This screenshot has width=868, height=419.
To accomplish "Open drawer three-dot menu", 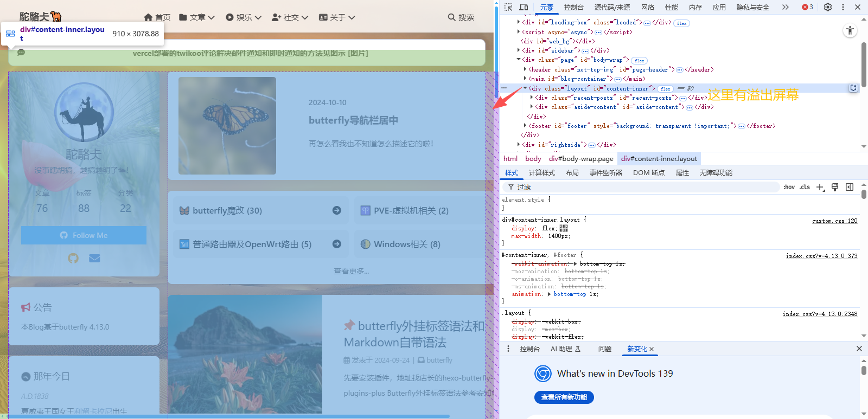I will pyautogui.click(x=508, y=349).
